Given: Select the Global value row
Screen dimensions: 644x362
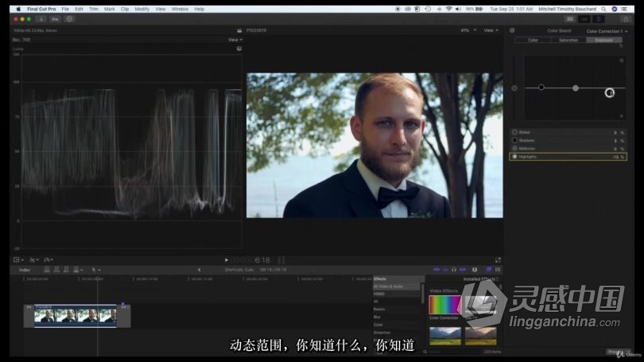Looking at the screenshot, I should [568, 132].
